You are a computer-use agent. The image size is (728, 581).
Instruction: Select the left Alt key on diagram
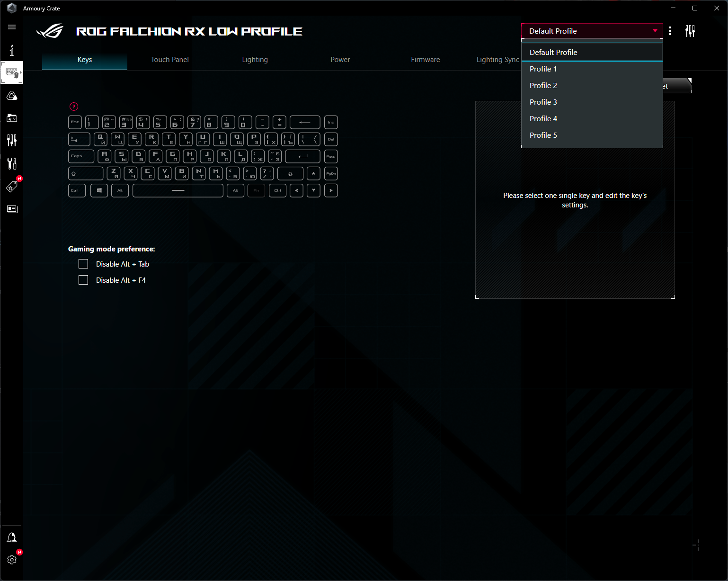click(120, 190)
